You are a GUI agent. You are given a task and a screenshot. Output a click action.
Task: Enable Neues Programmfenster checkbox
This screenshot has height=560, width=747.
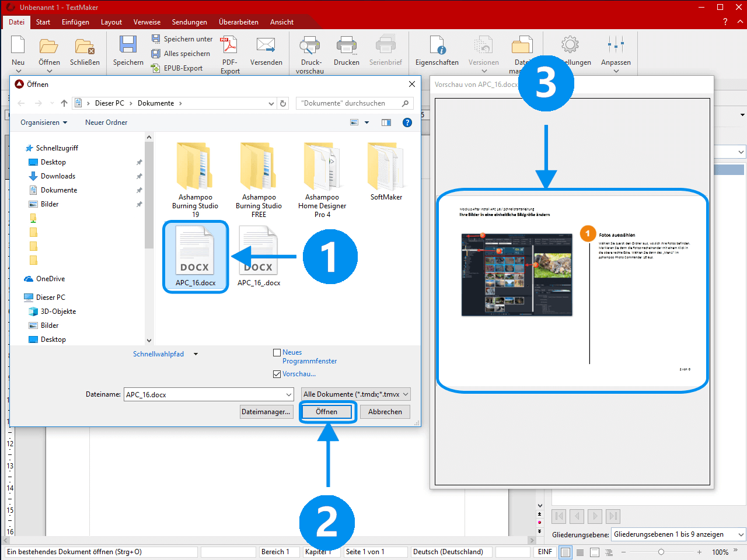pyautogui.click(x=277, y=352)
